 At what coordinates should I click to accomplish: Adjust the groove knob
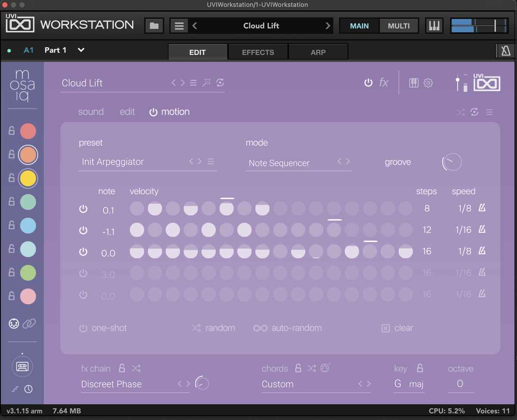452,162
